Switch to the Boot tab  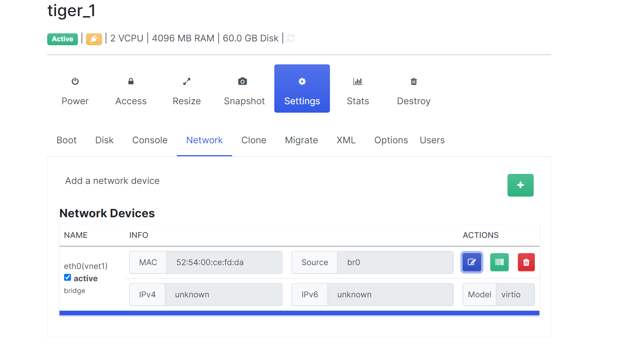(x=66, y=140)
